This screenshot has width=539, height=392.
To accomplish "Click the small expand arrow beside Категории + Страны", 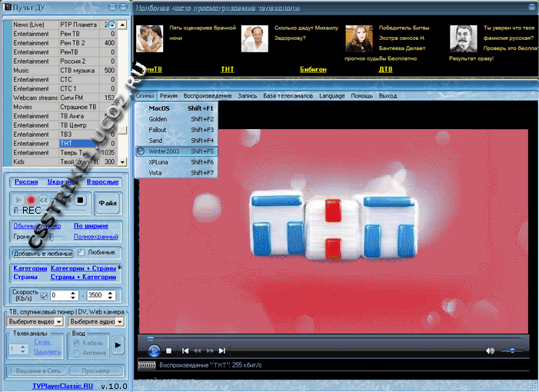I will point(120,267).
